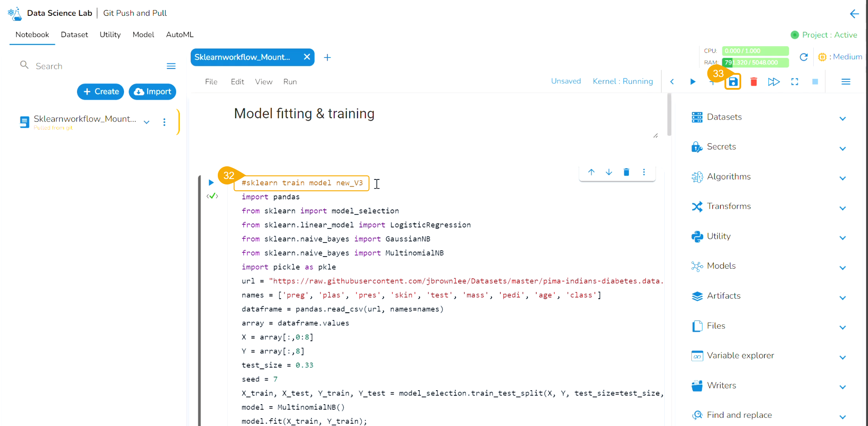Expand the Sklearnworkflow notebook chevron in sidebar
The width and height of the screenshot is (868, 426).
(x=147, y=122)
